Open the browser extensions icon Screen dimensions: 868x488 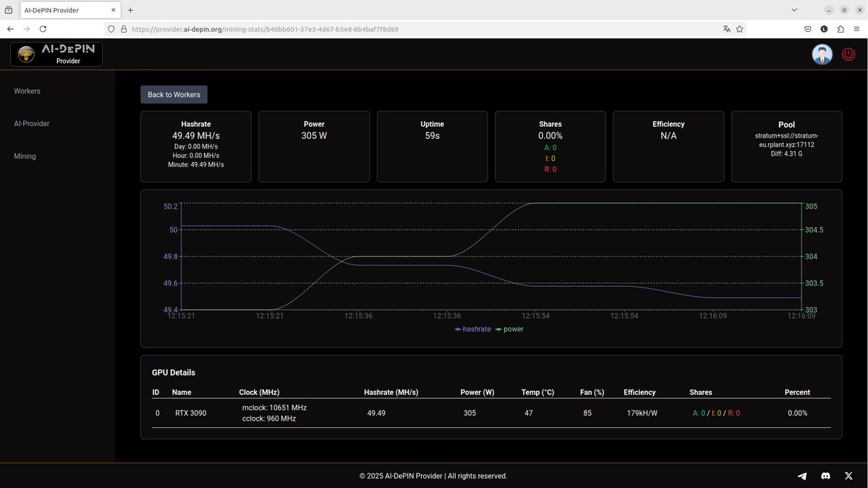[841, 29]
